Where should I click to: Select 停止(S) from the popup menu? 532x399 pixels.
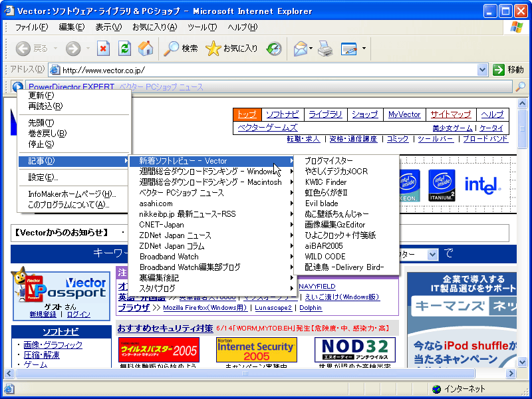tap(74, 144)
